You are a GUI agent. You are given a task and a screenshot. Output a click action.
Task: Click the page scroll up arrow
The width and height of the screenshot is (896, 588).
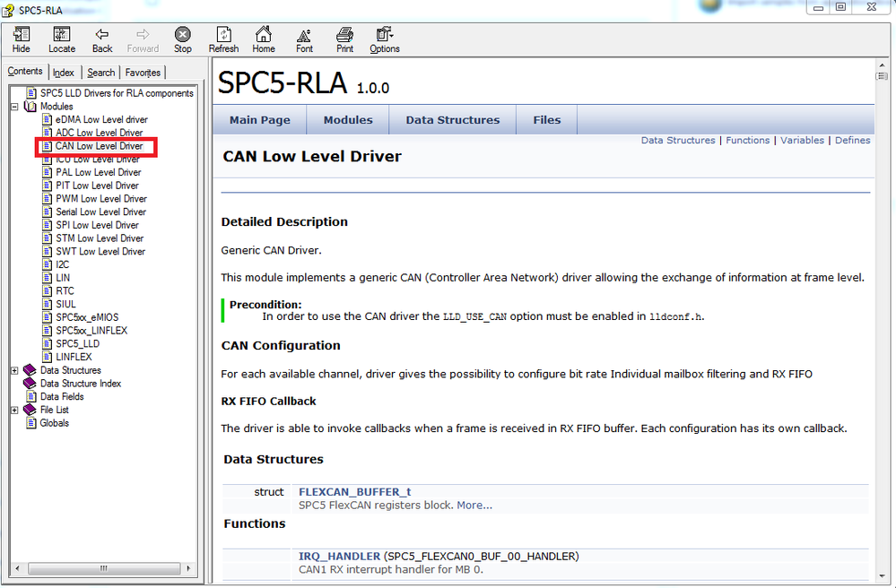click(882, 65)
